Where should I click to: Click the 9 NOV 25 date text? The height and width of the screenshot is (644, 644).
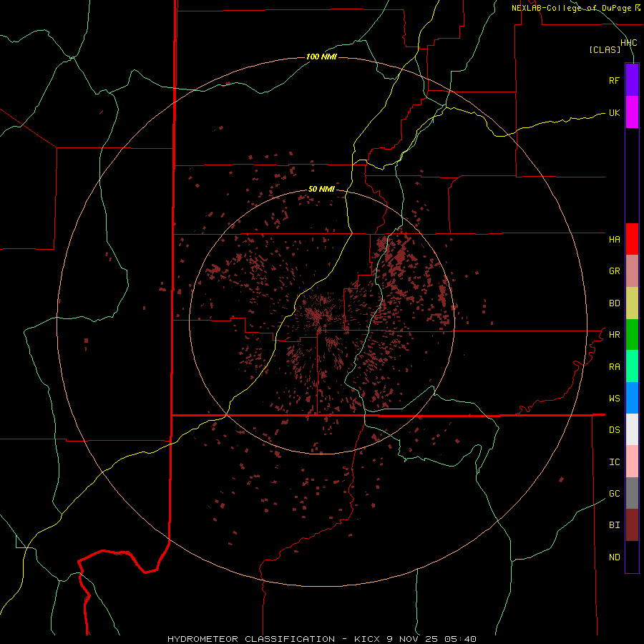coord(413,639)
